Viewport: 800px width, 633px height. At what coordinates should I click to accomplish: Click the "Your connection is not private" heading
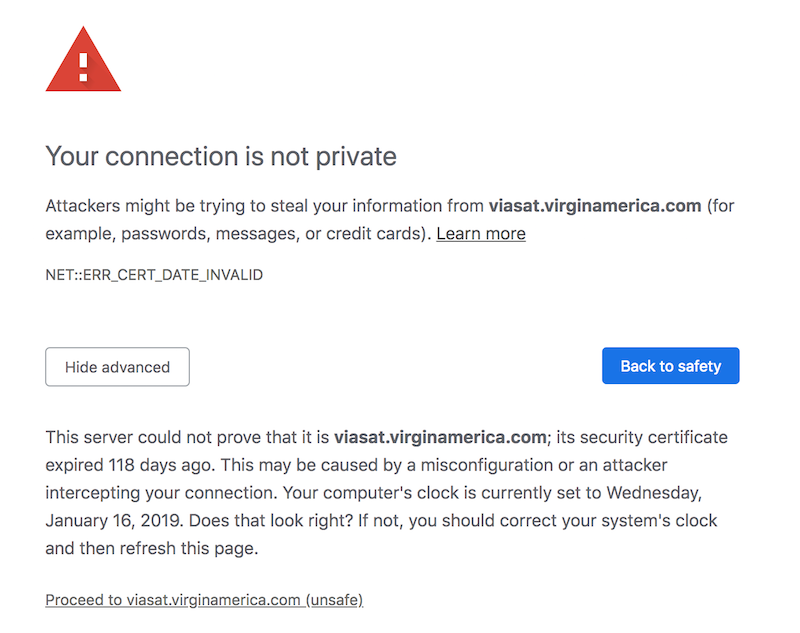pos(221,156)
